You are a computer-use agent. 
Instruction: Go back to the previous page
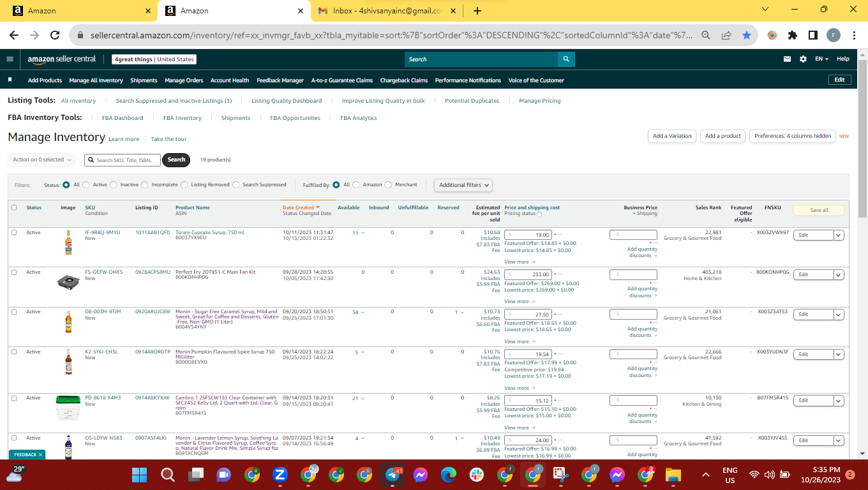tap(14, 36)
